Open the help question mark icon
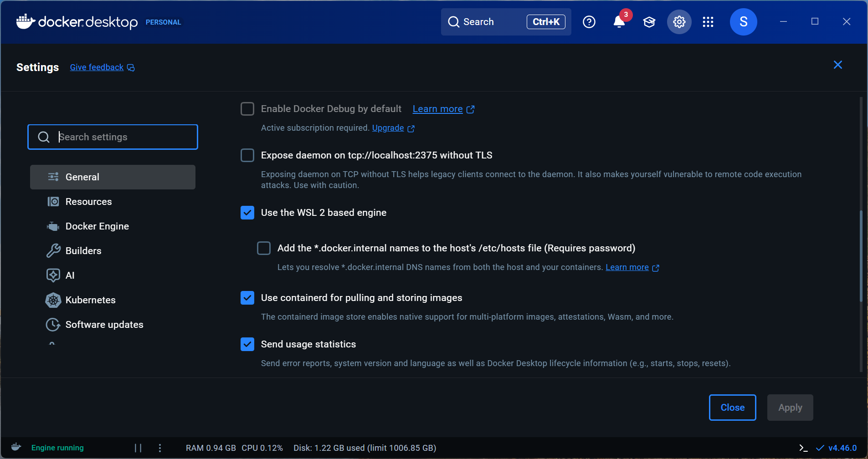 [x=589, y=22]
